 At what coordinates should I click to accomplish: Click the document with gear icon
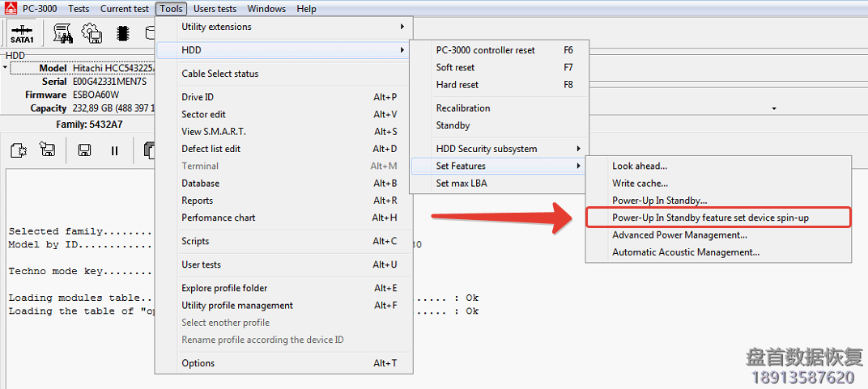[x=19, y=150]
